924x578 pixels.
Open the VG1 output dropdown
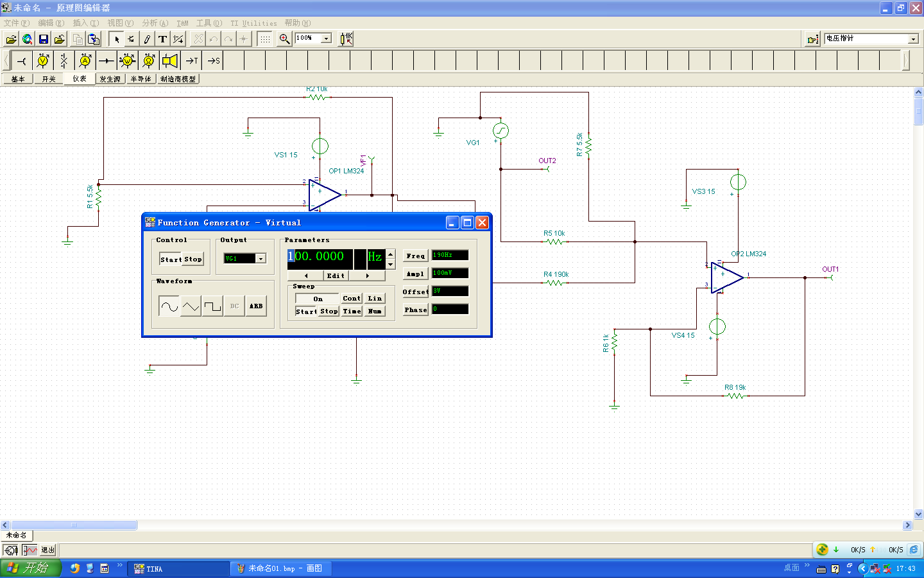pyautogui.click(x=261, y=259)
